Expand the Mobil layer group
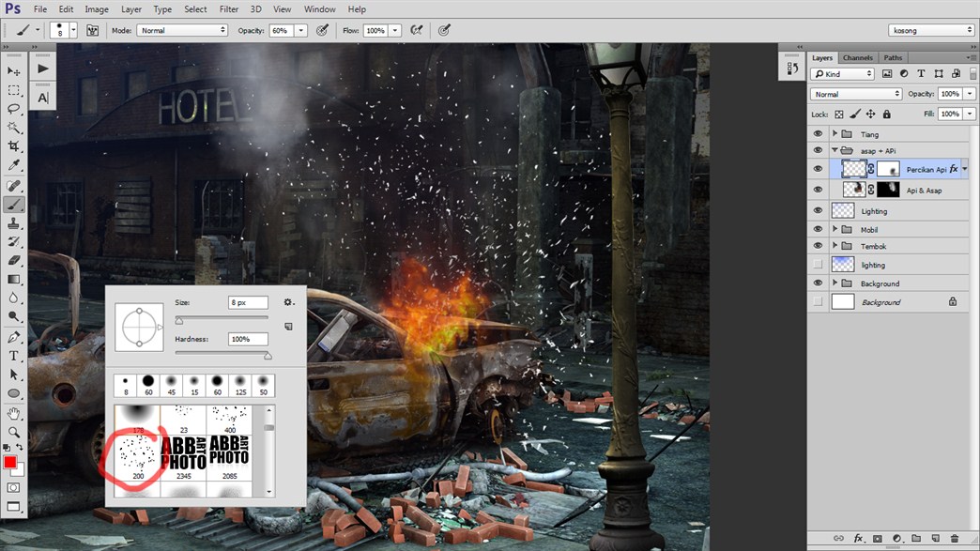 coord(835,229)
